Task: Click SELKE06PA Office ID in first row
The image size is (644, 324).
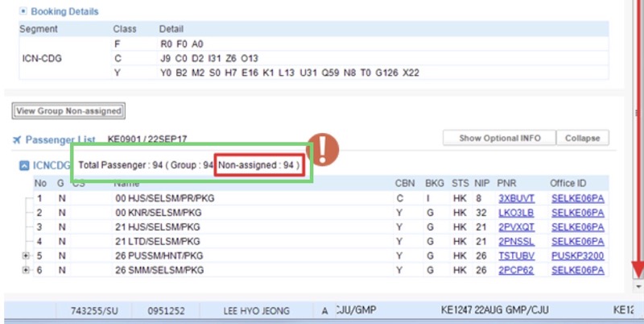Action: point(577,198)
